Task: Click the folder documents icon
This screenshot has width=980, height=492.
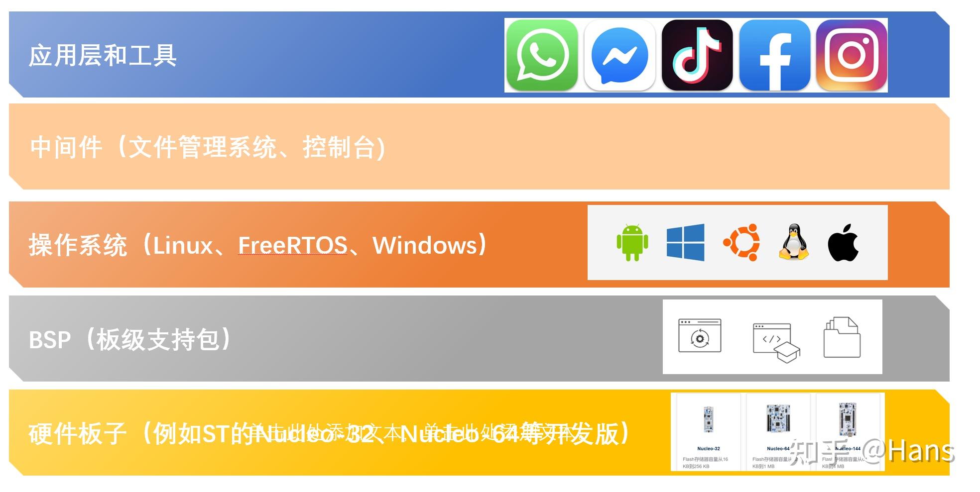Action: (842, 337)
